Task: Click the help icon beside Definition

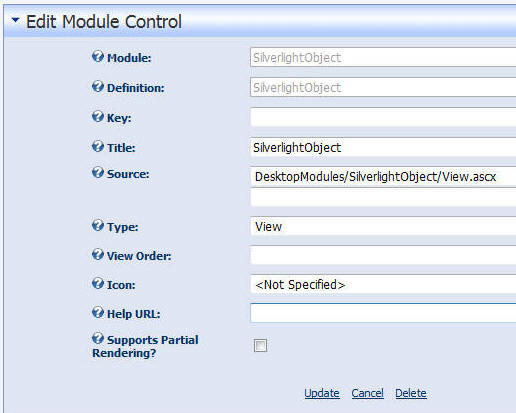Action: click(x=98, y=87)
